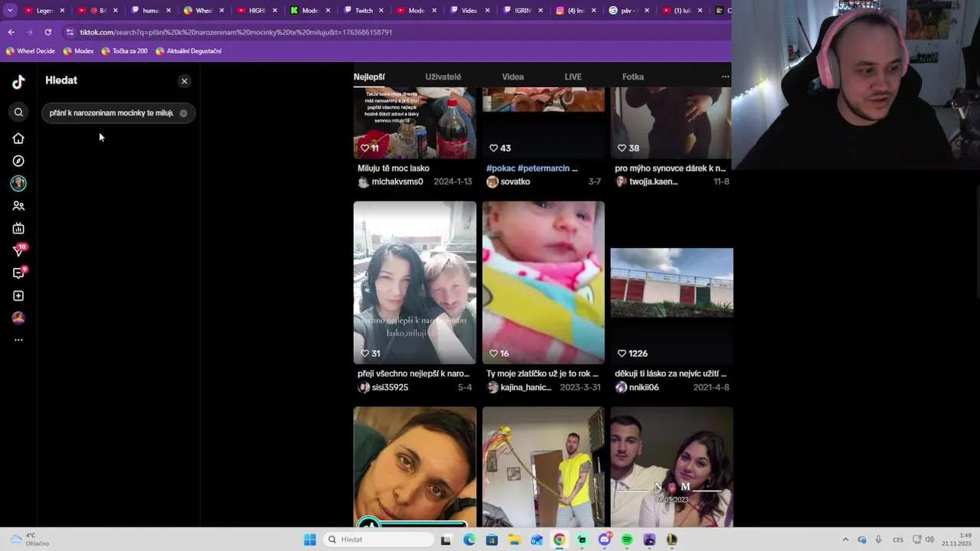This screenshot has height=551, width=980.
Task: Open File Explorer from taskbar
Action: point(514,540)
